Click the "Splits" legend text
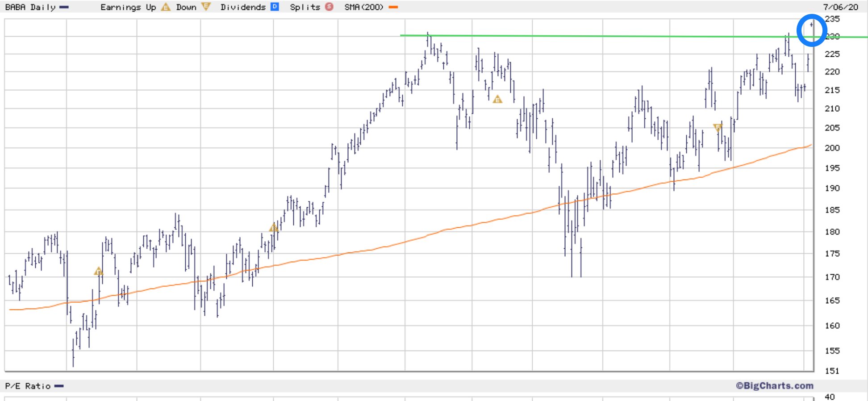The height and width of the screenshot is (401, 868). click(305, 7)
